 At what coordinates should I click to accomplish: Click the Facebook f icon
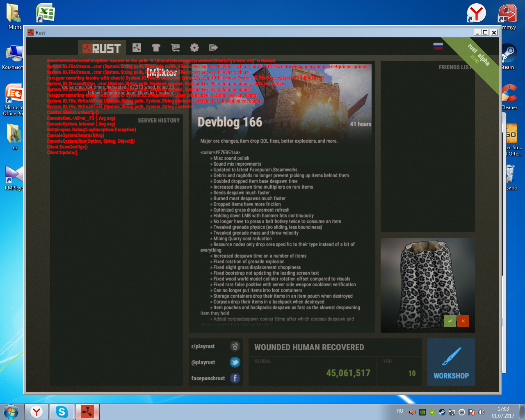click(235, 378)
